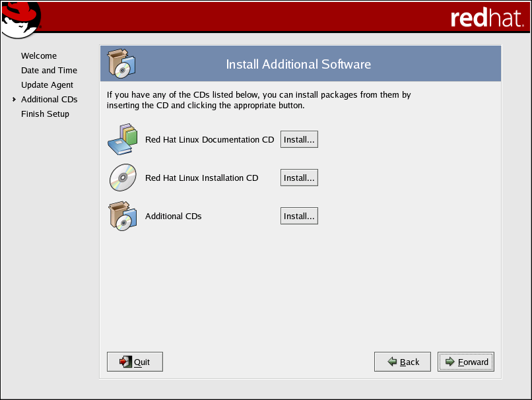Switch to the Update Agent step
The image size is (532, 400).
47,85
